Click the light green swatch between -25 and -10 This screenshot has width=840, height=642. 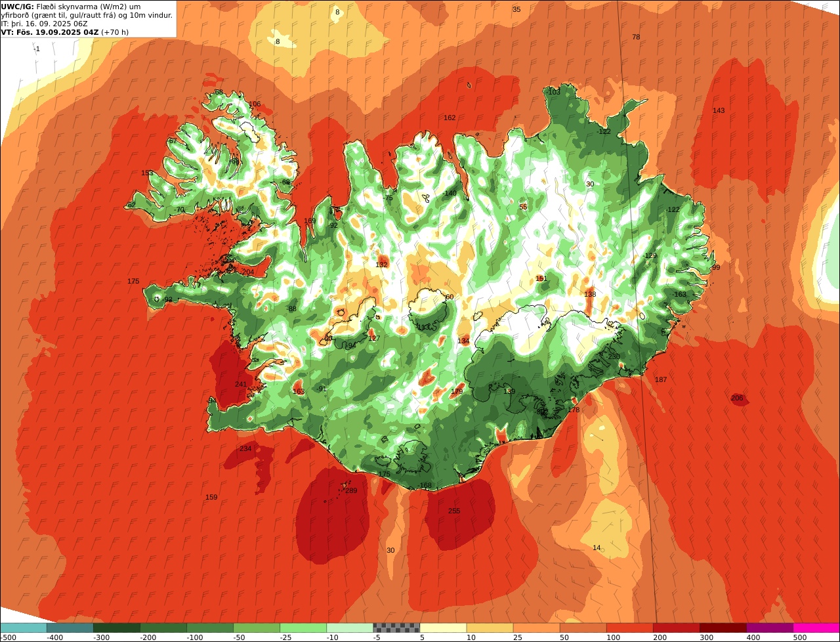pyautogui.click(x=303, y=628)
